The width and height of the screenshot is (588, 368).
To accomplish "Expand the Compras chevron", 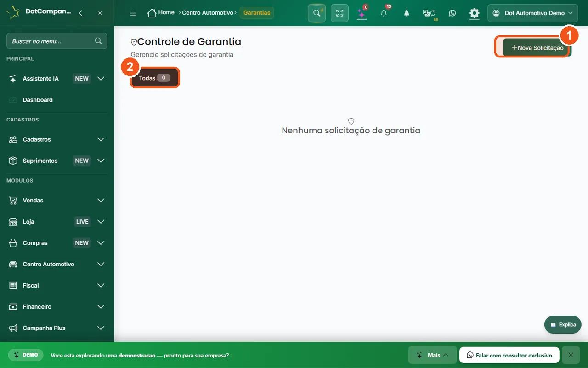I will pyautogui.click(x=101, y=243).
